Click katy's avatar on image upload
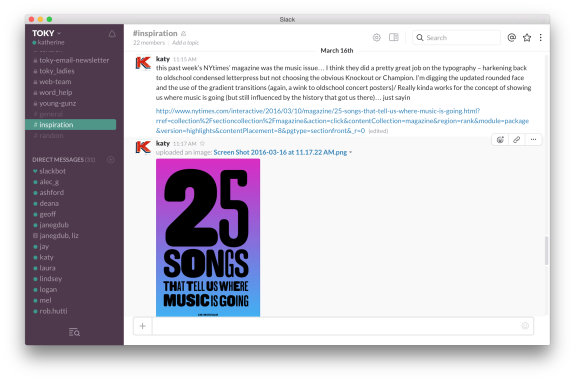This screenshot has height=381, width=575. pyautogui.click(x=143, y=147)
